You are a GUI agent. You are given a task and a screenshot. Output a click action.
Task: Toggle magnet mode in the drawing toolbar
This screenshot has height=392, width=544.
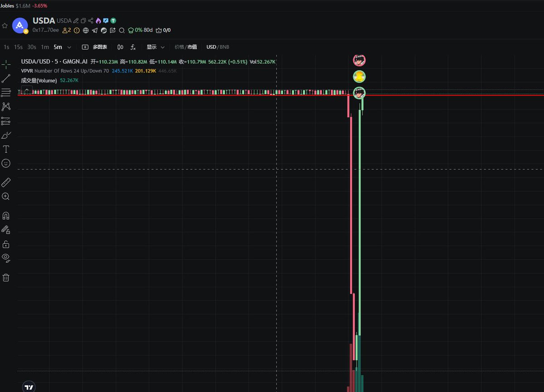6,216
